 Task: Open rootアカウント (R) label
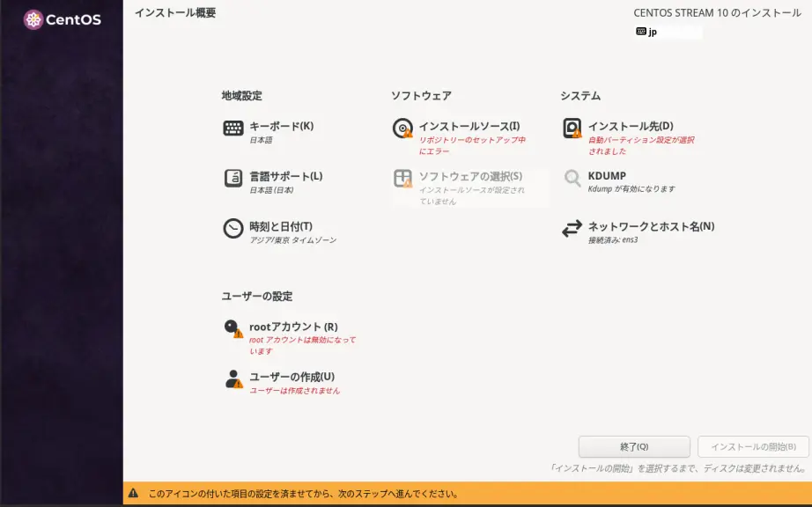point(293,327)
